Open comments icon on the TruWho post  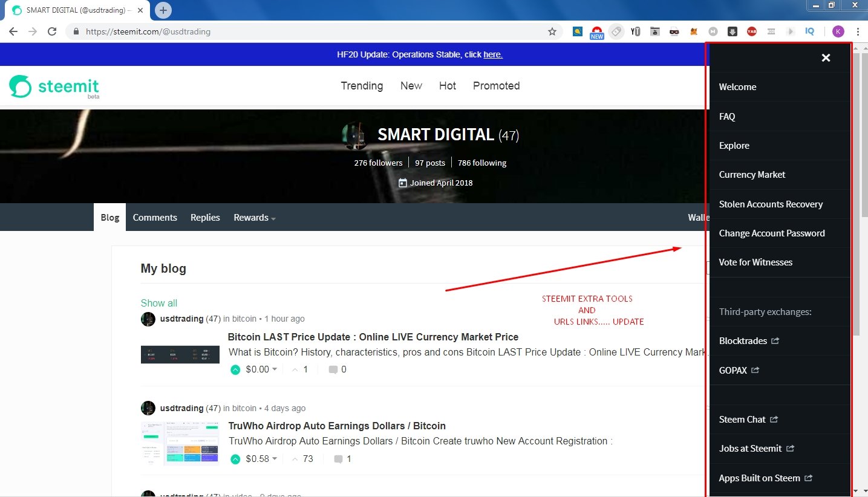coord(338,459)
